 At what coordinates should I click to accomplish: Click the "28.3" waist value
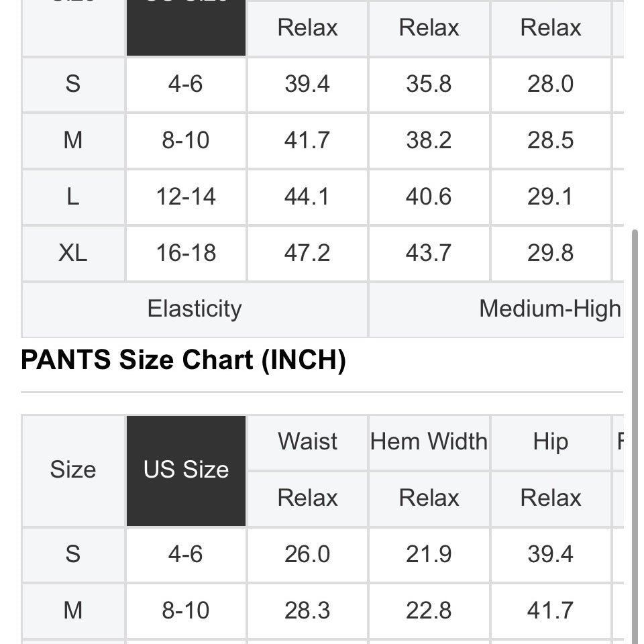coord(307,610)
